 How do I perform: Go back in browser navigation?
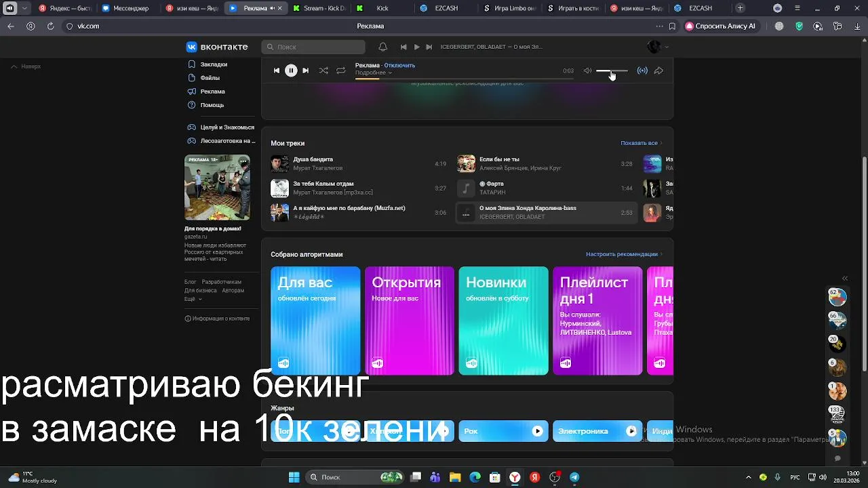pos(11,26)
